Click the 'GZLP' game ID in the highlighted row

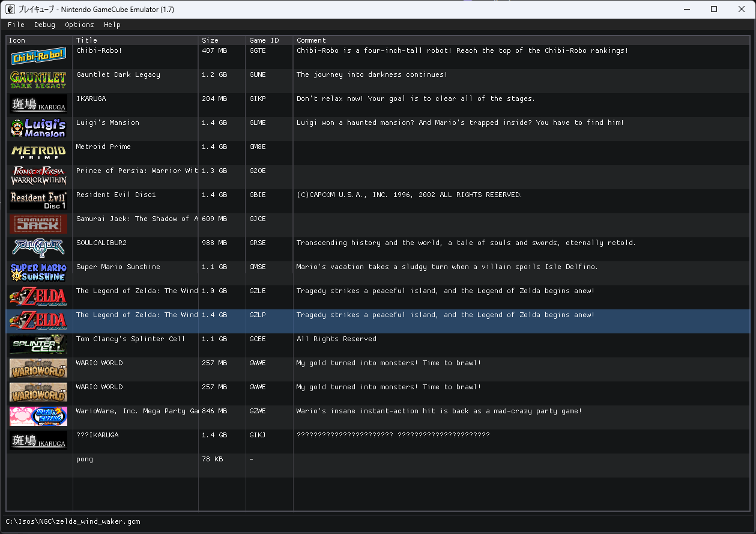point(258,315)
